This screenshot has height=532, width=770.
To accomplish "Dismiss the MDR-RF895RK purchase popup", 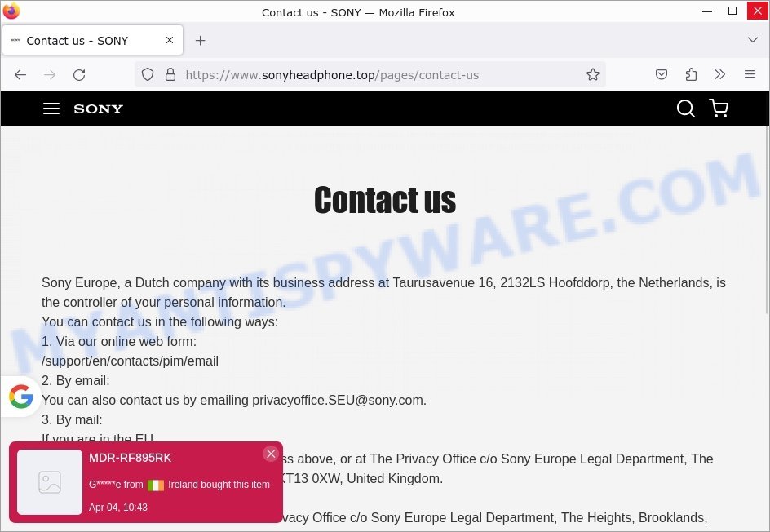I will tap(271, 454).
